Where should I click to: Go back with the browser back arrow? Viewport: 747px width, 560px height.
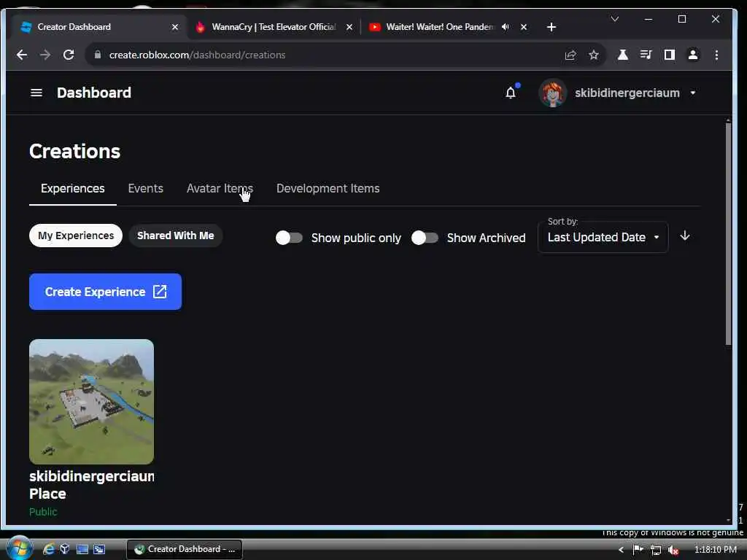(x=21, y=55)
